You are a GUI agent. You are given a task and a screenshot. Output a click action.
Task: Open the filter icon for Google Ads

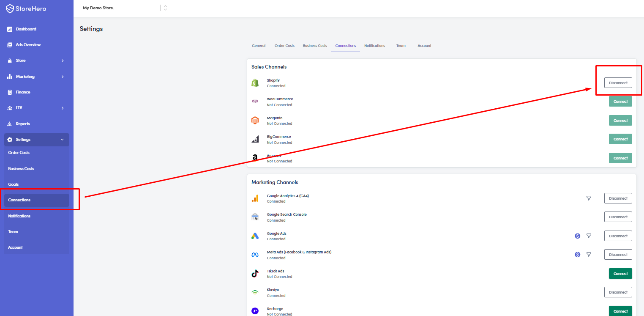(589, 236)
